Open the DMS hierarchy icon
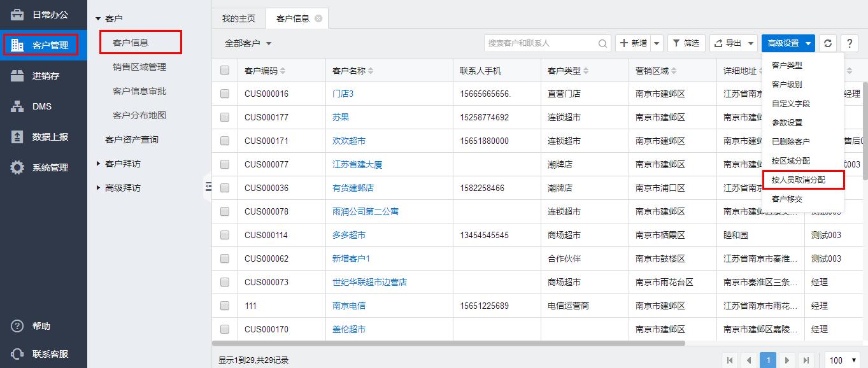This screenshot has width=868, height=368. [17, 106]
